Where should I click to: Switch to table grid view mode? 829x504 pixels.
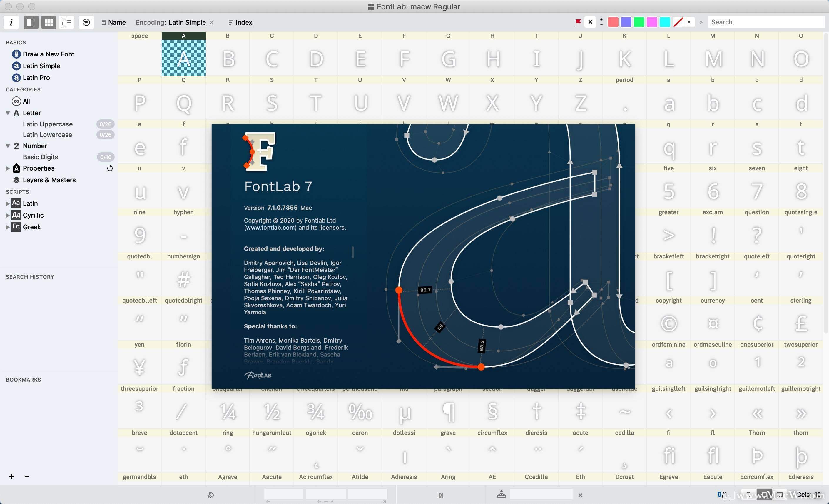(49, 22)
